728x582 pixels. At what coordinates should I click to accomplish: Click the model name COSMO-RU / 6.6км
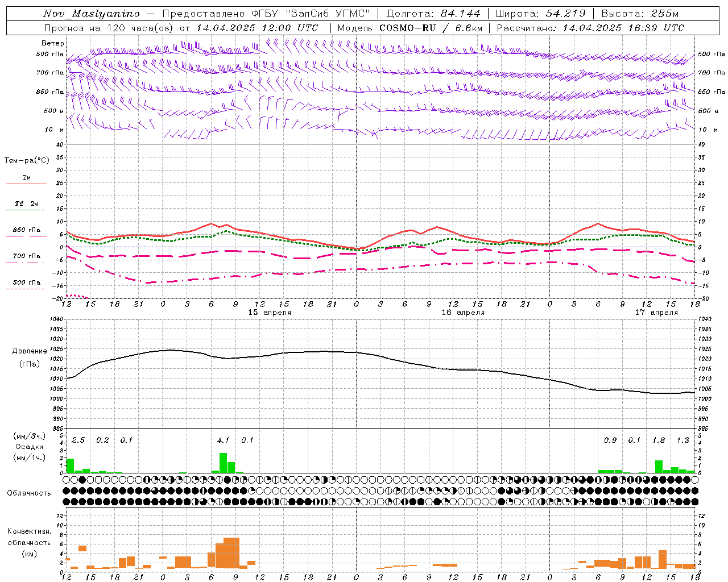click(431, 28)
